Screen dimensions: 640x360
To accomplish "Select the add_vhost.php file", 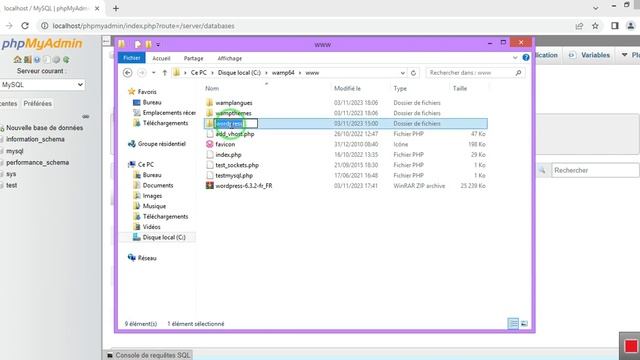I will [235, 134].
